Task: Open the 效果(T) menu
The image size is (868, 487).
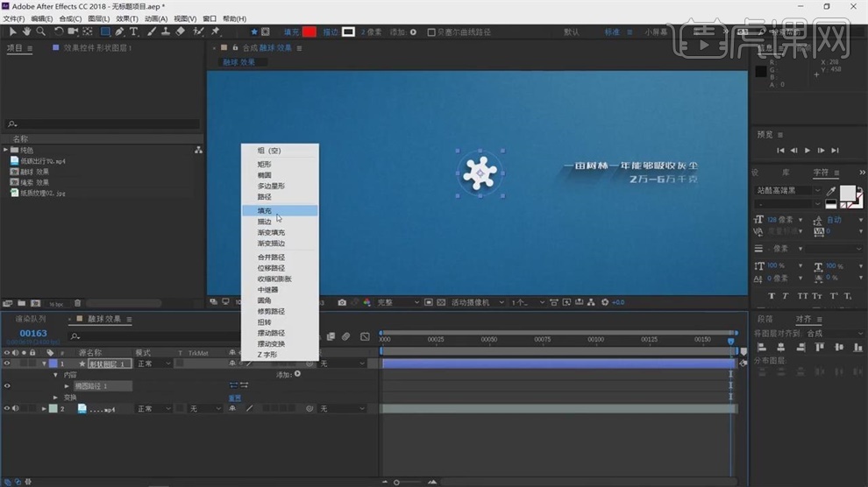Action: [x=127, y=18]
